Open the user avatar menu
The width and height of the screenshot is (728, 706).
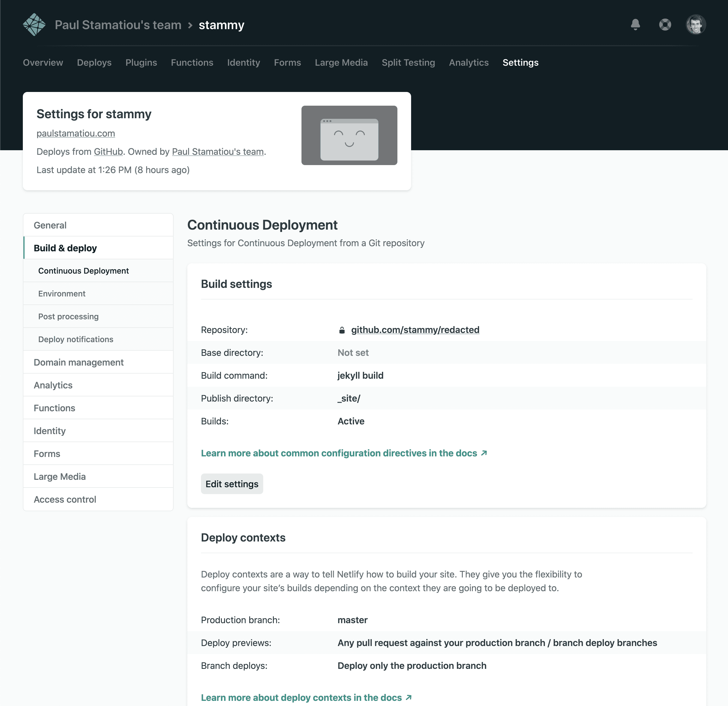coord(696,25)
